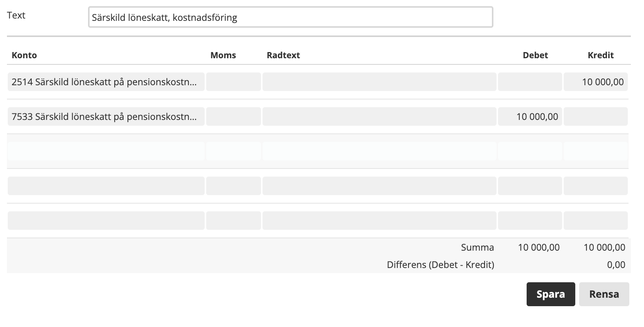Click the Spara button
644x327 pixels.
tap(551, 294)
